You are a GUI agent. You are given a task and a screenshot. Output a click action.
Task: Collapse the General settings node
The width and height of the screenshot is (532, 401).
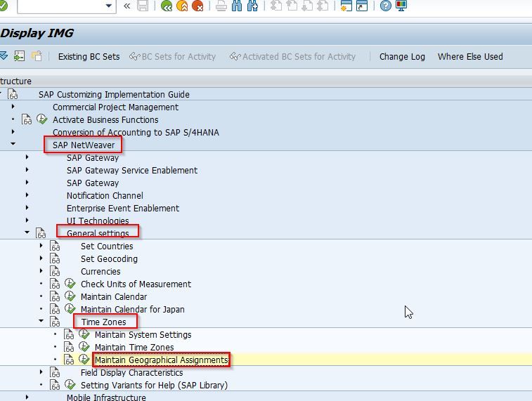tap(27, 232)
